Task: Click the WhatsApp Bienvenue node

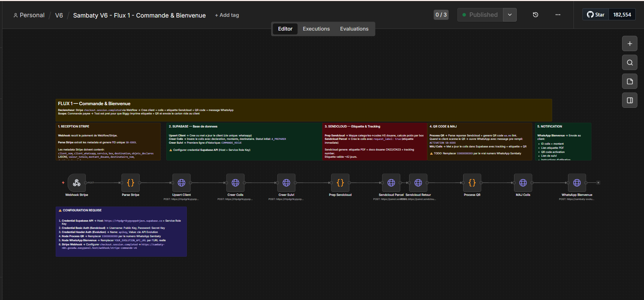Action: tap(577, 183)
